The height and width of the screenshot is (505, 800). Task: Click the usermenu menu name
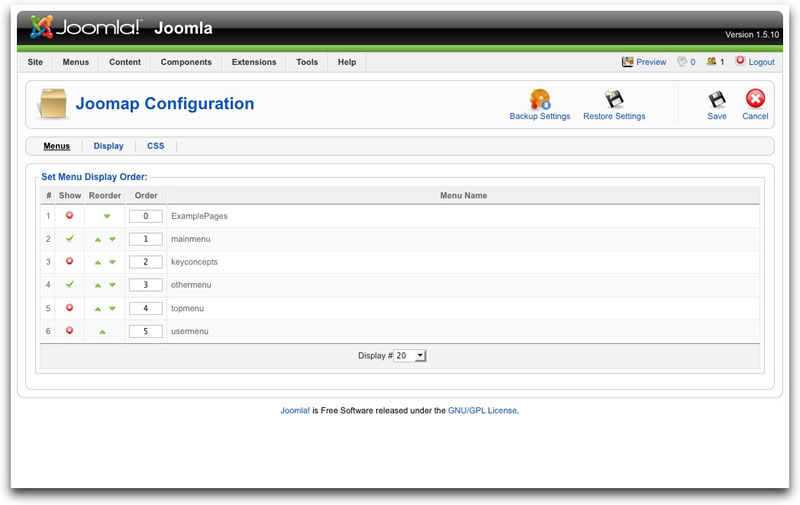(x=189, y=332)
